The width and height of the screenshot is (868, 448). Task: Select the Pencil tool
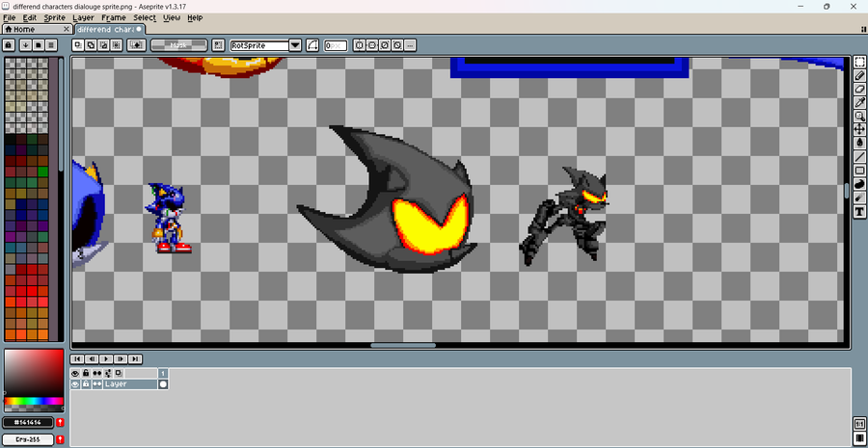(859, 75)
